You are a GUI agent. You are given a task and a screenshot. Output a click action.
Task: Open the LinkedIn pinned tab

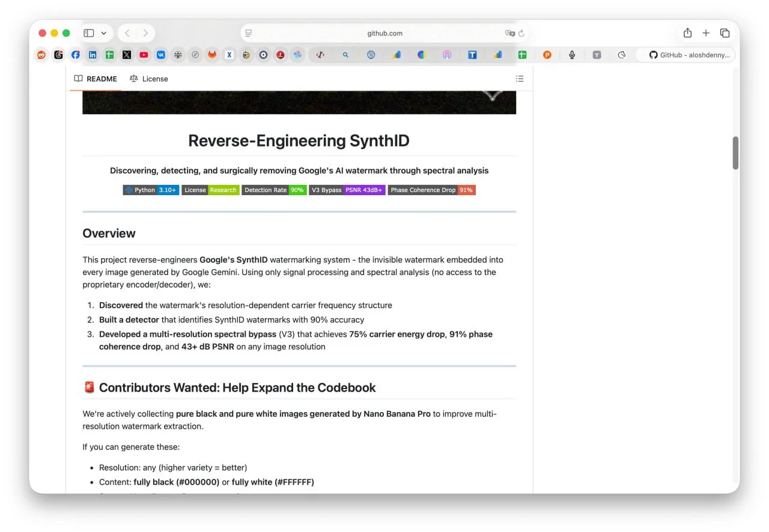(x=93, y=55)
